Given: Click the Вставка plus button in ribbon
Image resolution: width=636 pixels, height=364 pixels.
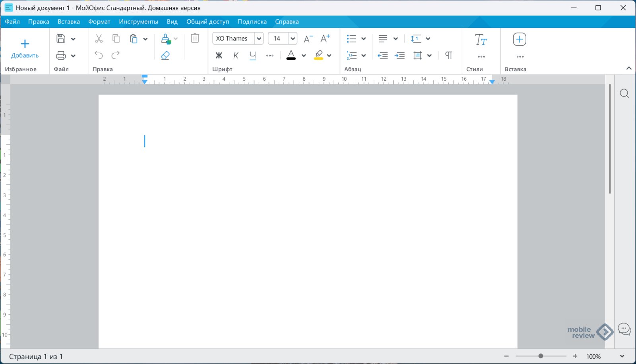Looking at the screenshot, I should pyautogui.click(x=520, y=39).
